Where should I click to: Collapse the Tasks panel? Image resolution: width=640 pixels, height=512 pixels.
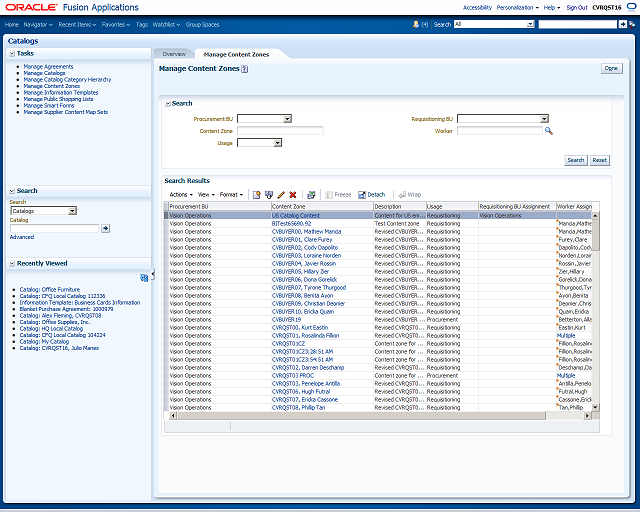(x=12, y=53)
